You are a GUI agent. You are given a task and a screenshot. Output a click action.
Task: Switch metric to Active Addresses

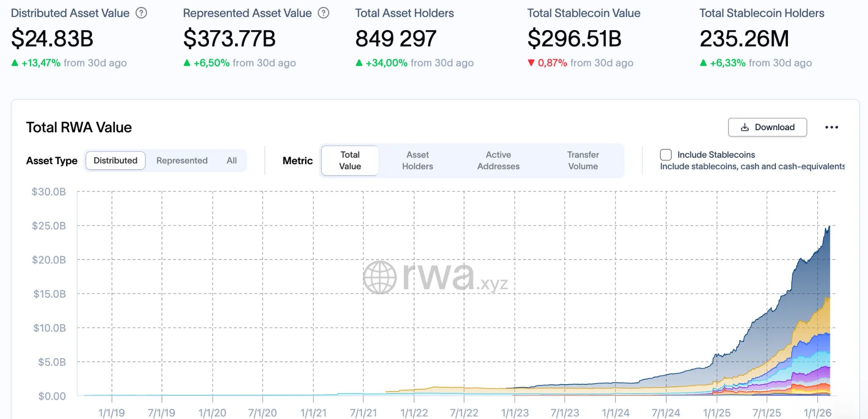pyautogui.click(x=498, y=161)
